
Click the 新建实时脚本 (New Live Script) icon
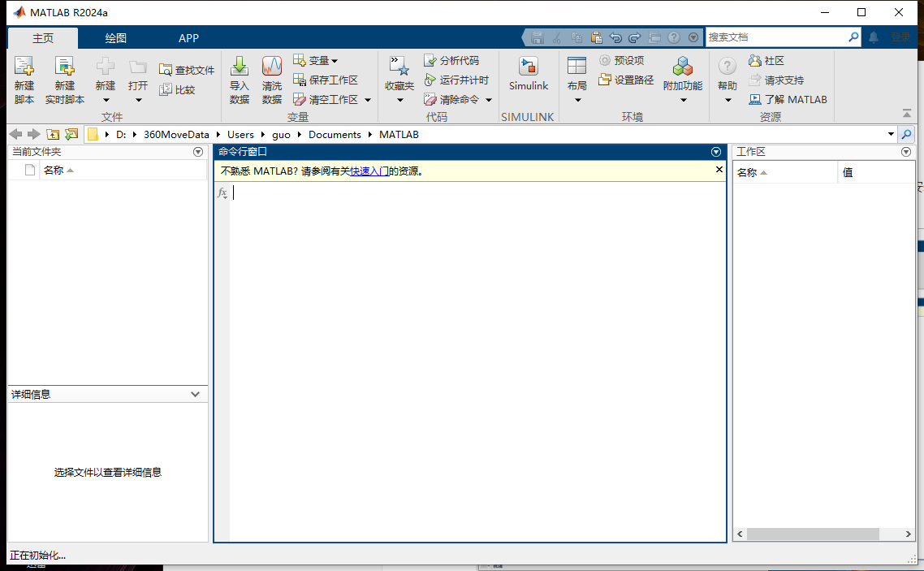[x=64, y=67]
